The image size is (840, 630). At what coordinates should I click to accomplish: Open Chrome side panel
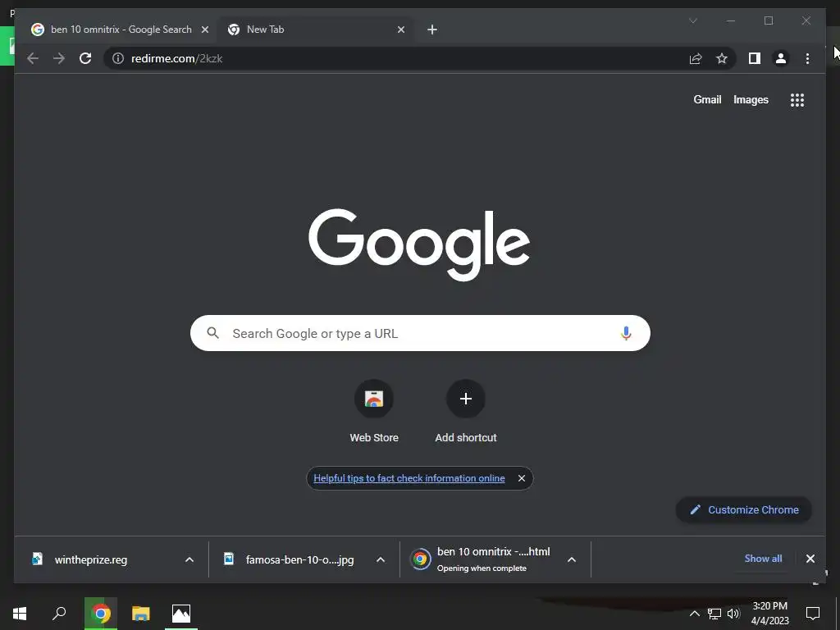755,58
